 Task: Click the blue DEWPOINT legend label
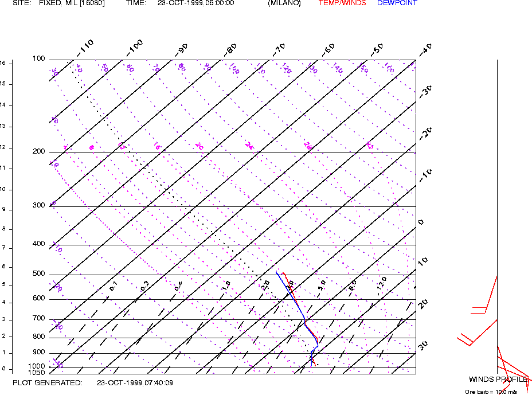pos(397,3)
